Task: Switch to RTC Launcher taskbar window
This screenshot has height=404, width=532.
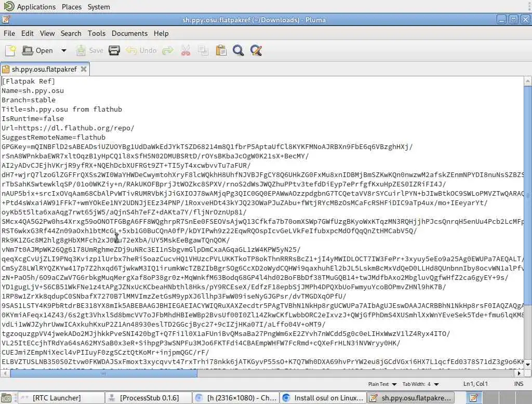Action: click(x=60, y=398)
